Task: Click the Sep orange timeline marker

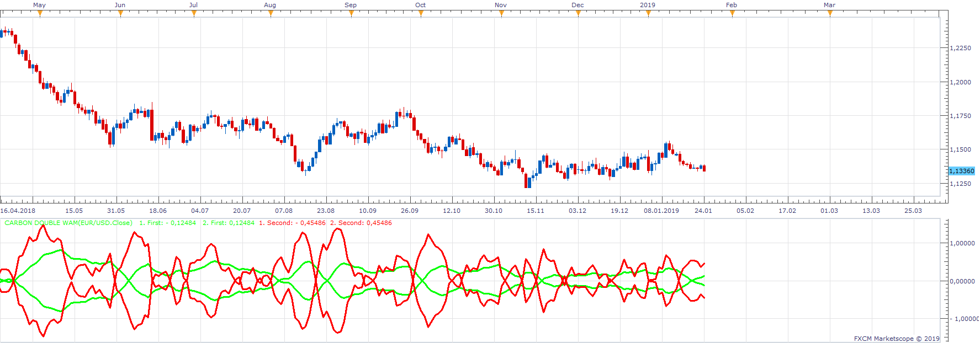Action: pyautogui.click(x=351, y=14)
